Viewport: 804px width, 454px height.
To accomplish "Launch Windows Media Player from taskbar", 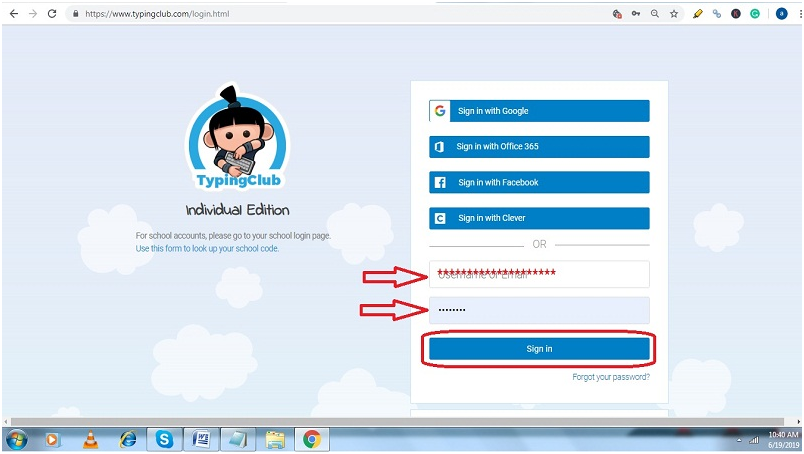I will pos(52,440).
